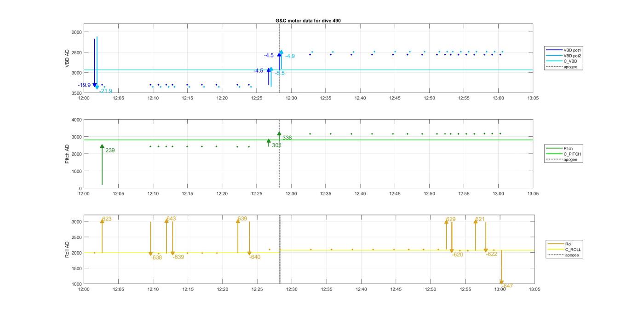This screenshot has width=644, height=319.
Task: Click the '623' roll move label
Action: click(107, 219)
